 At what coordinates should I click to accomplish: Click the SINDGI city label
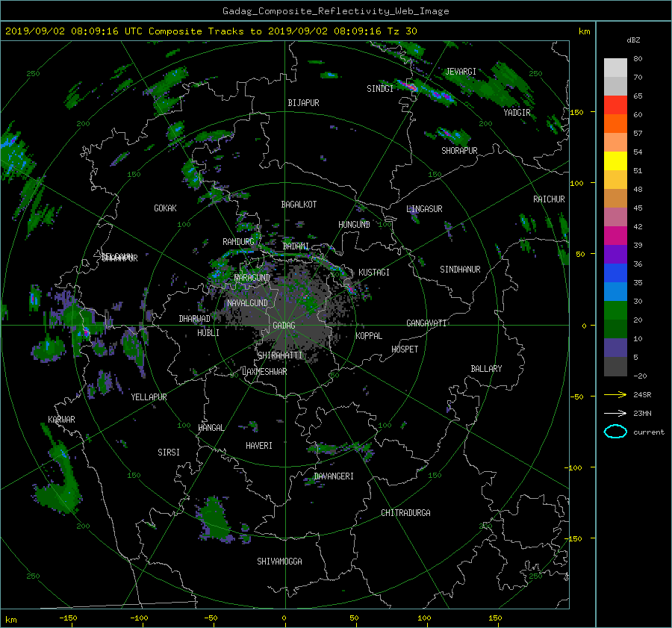pos(380,89)
